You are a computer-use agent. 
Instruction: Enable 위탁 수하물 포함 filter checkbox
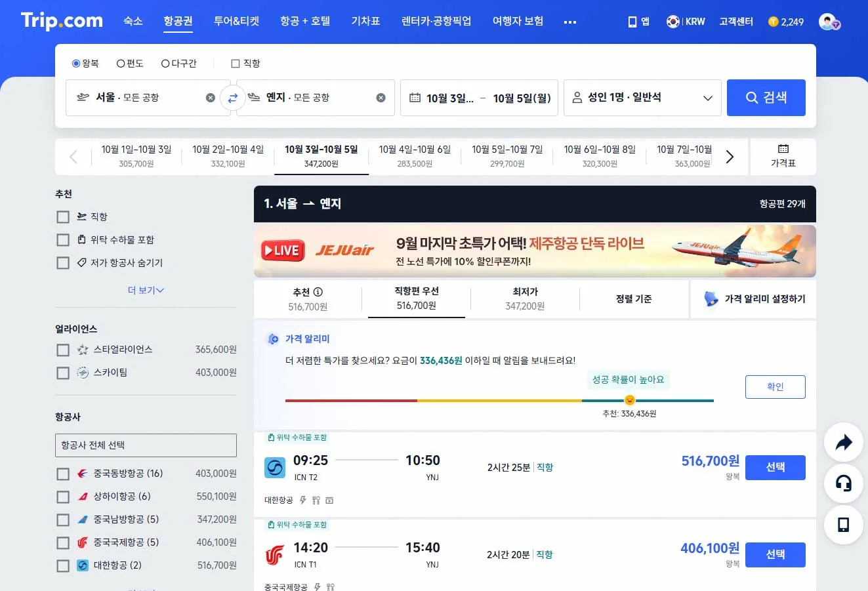pos(63,240)
